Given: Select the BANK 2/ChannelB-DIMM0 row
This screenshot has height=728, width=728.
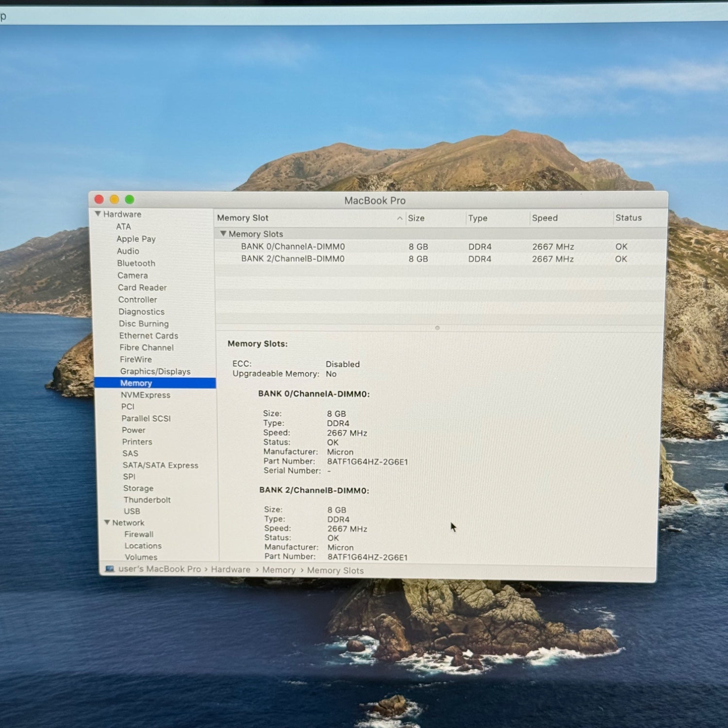Looking at the screenshot, I should point(293,259).
